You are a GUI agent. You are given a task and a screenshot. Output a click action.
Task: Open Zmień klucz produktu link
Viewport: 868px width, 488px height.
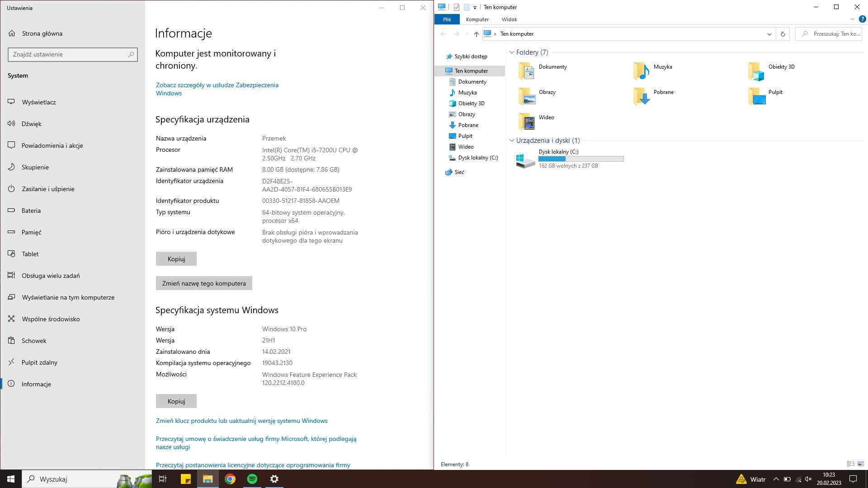tap(242, 421)
